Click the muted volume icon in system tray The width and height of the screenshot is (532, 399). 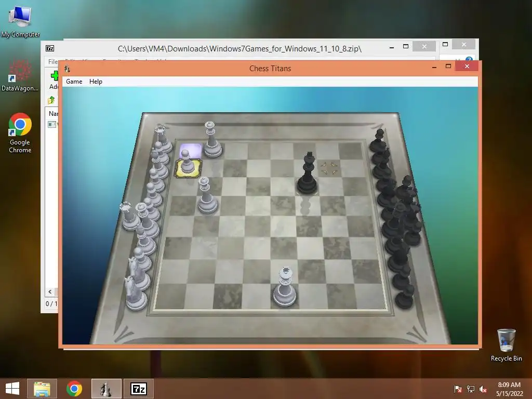(x=483, y=389)
